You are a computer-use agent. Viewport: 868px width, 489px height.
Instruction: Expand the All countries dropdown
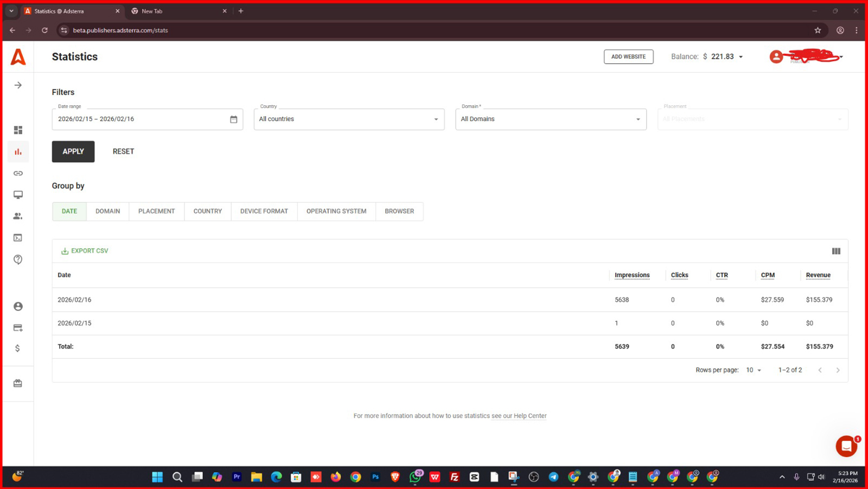pos(349,119)
